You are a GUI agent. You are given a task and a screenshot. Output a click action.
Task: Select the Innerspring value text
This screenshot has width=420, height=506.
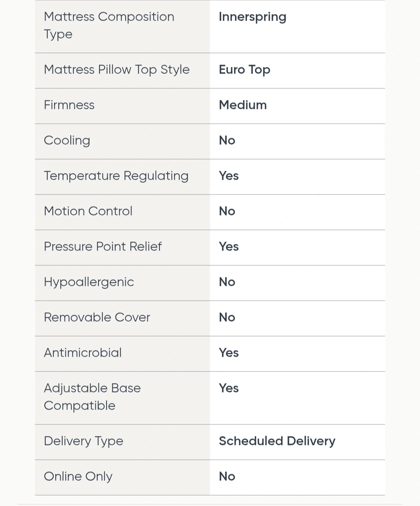[252, 17]
